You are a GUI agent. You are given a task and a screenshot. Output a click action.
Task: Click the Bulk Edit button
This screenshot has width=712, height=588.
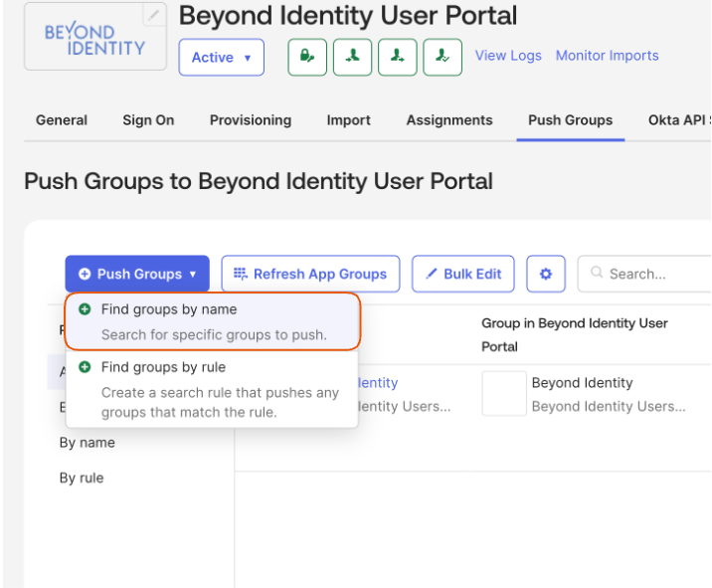coord(462,274)
